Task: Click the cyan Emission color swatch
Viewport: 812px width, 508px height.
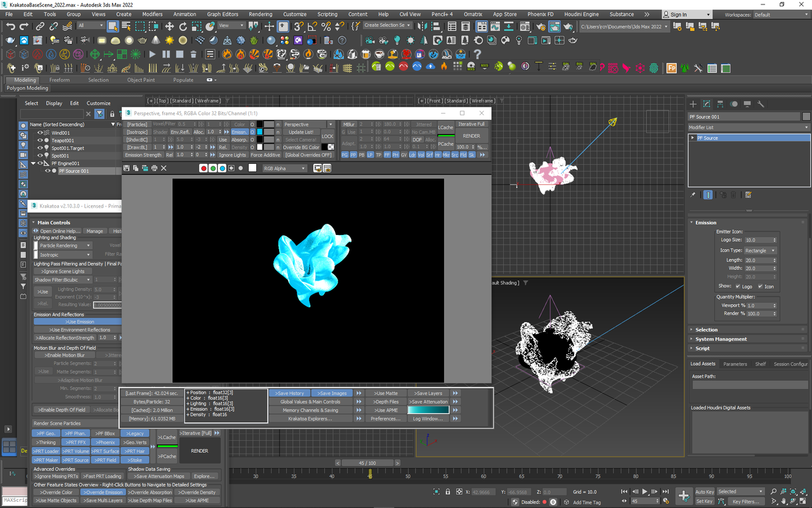Action: tap(259, 132)
